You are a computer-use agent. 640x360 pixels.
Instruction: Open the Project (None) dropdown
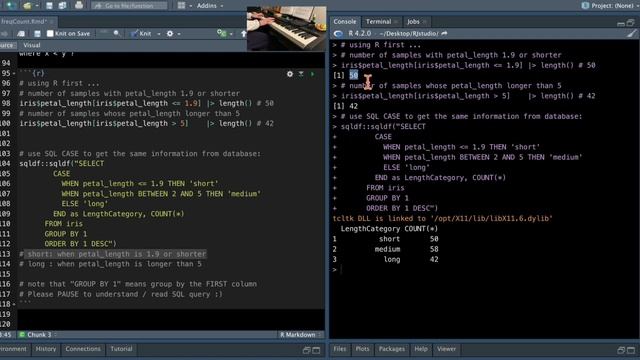point(609,6)
